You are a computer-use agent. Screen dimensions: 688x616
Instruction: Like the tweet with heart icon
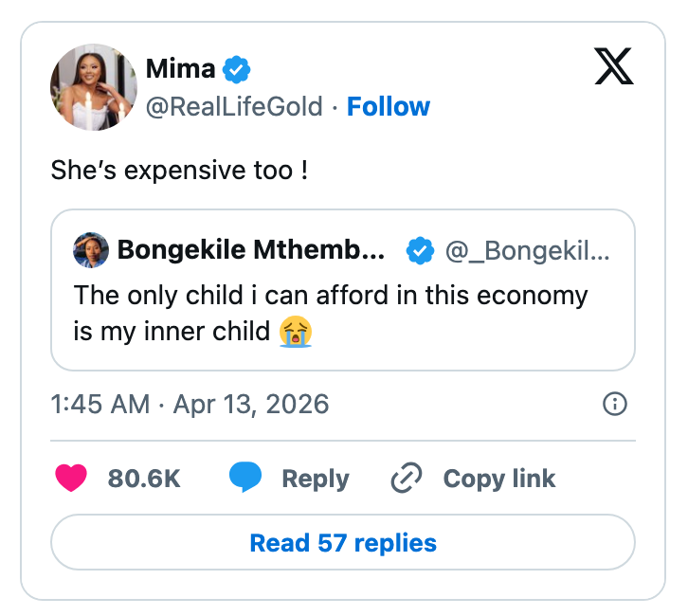pos(71,479)
